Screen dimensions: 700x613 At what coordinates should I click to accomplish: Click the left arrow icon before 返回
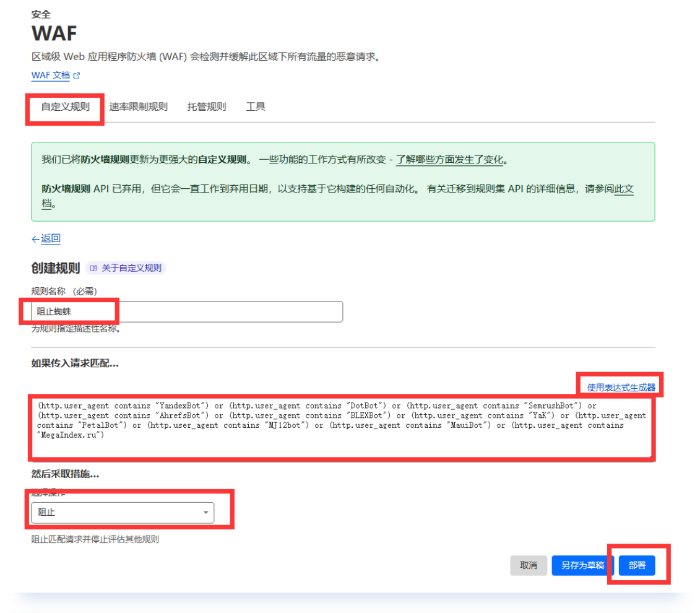[35, 239]
